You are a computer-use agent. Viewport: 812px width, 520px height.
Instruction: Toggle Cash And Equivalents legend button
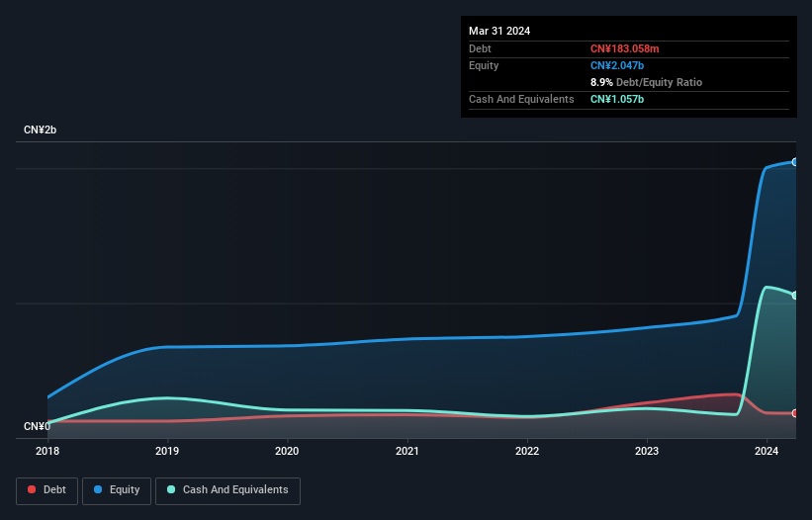[x=227, y=490]
